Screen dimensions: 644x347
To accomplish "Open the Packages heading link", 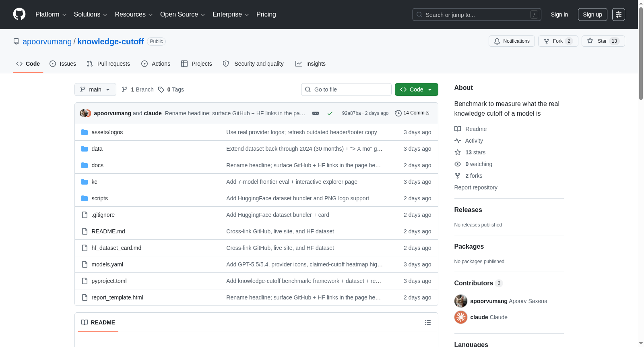I will point(469,247).
